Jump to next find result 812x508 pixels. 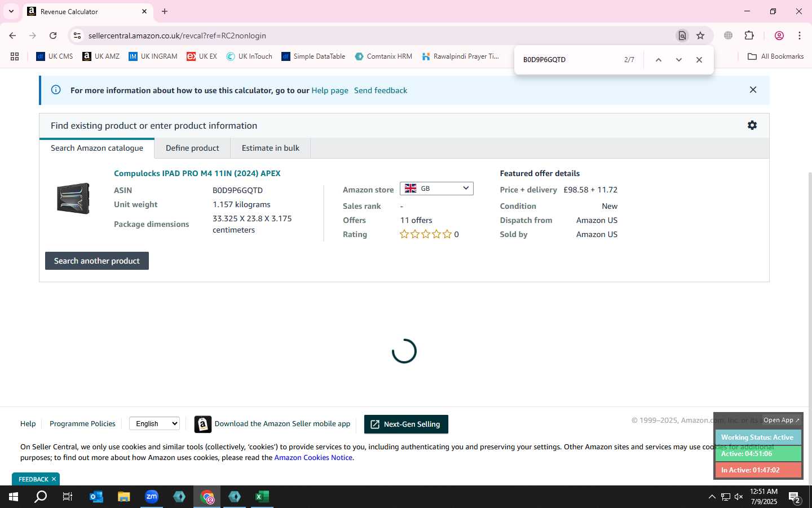click(x=679, y=60)
